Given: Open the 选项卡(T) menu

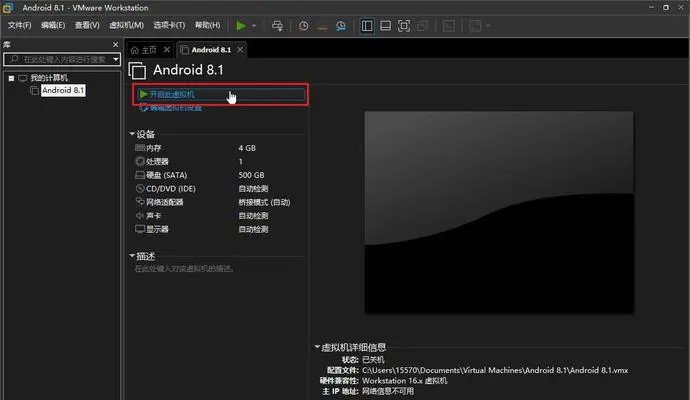Looking at the screenshot, I should [x=169, y=25].
